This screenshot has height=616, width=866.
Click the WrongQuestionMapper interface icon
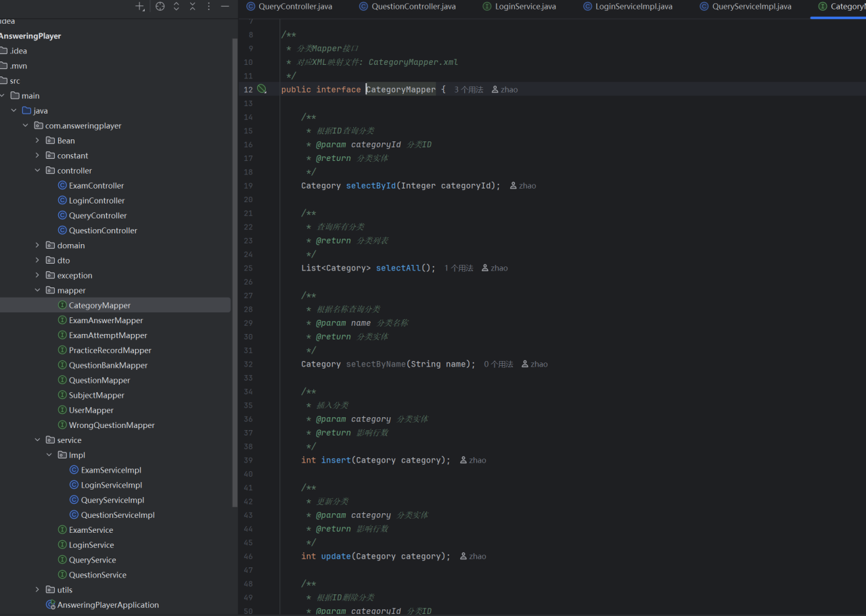coord(62,425)
